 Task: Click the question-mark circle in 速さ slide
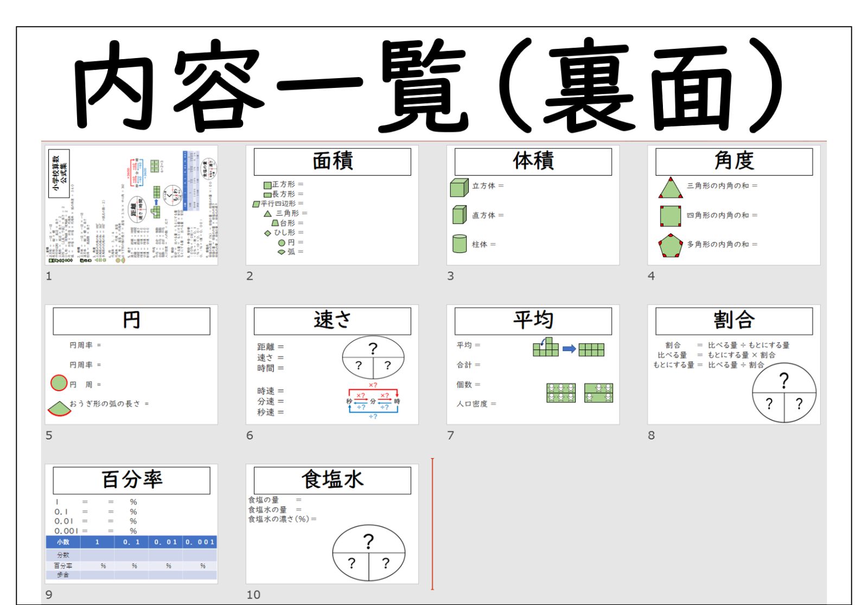point(373,358)
